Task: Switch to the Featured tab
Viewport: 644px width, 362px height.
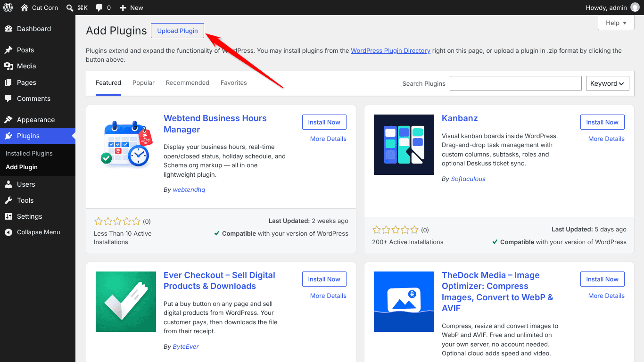Action: pyautogui.click(x=108, y=83)
